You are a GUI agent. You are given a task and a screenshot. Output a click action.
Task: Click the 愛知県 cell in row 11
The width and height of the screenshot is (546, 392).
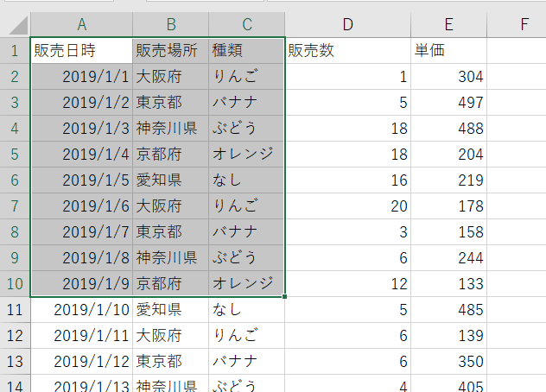pyautogui.click(x=171, y=310)
